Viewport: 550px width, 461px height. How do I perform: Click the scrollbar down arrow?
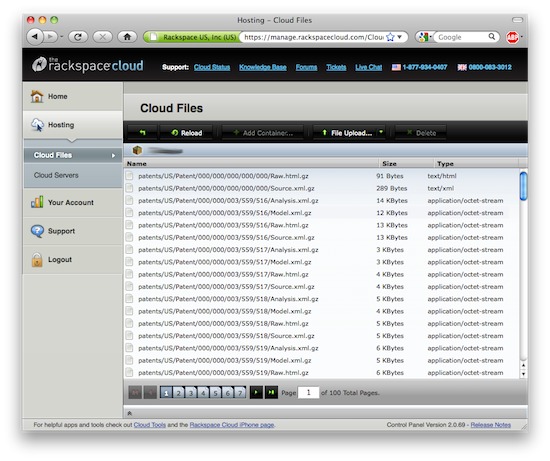523,374
